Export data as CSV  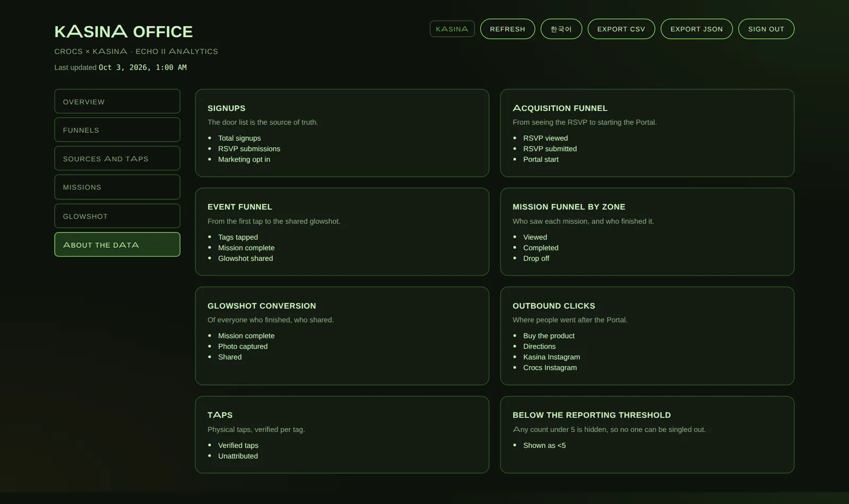[621, 29]
